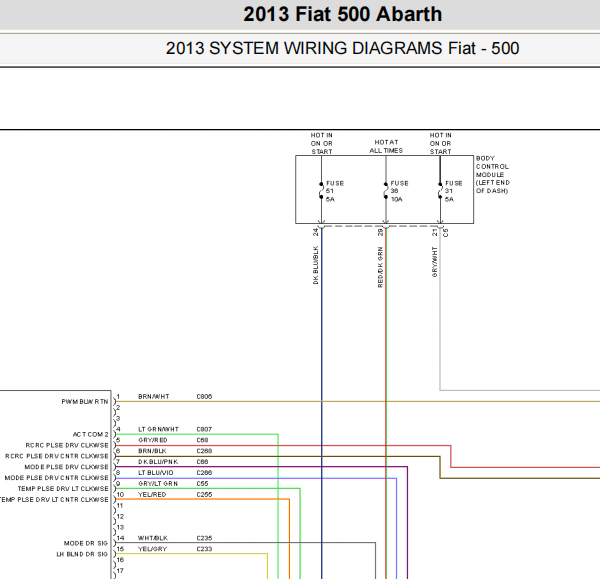Image resolution: width=600 pixels, height=579 pixels.
Task: Select the 'MODE PLSE DRV CLKWSE' label
Action: pos(67,467)
